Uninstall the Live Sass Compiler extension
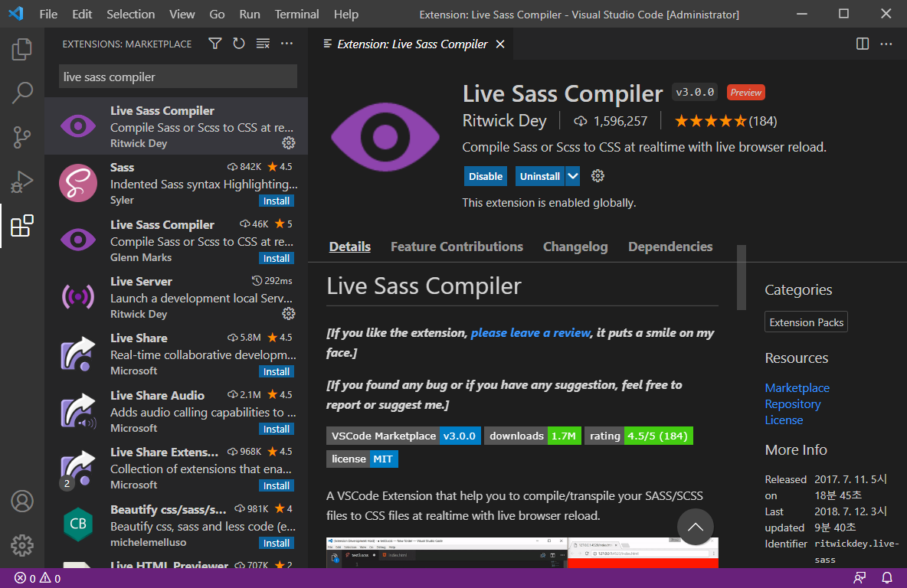The image size is (907, 588). tap(540, 176)
